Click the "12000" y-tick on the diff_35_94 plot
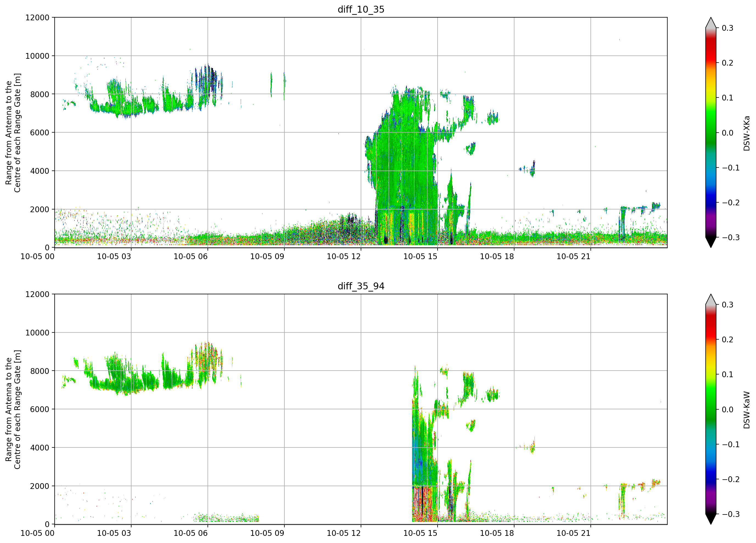The image size is (756, 543). tap(37, 294)
